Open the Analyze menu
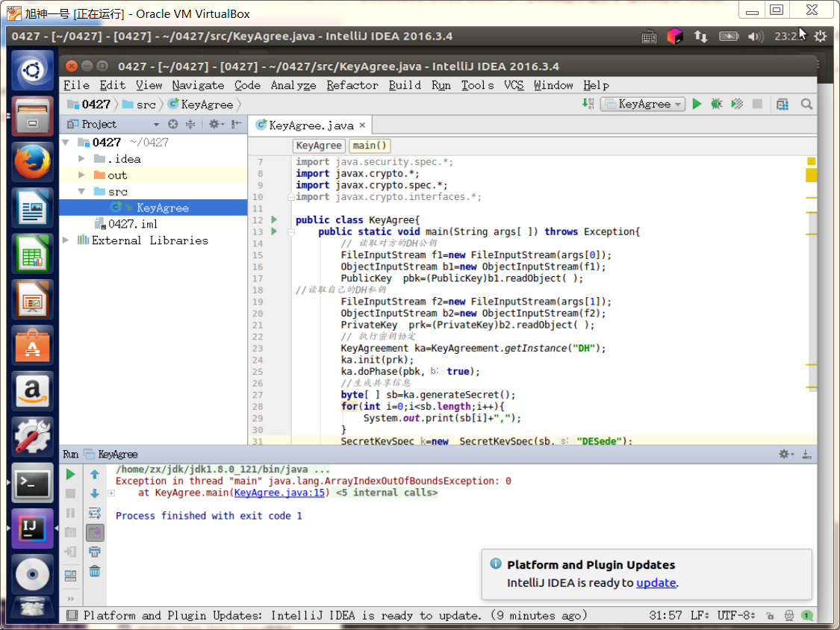This screenshot has height=630, width=840. coord(293,85)
